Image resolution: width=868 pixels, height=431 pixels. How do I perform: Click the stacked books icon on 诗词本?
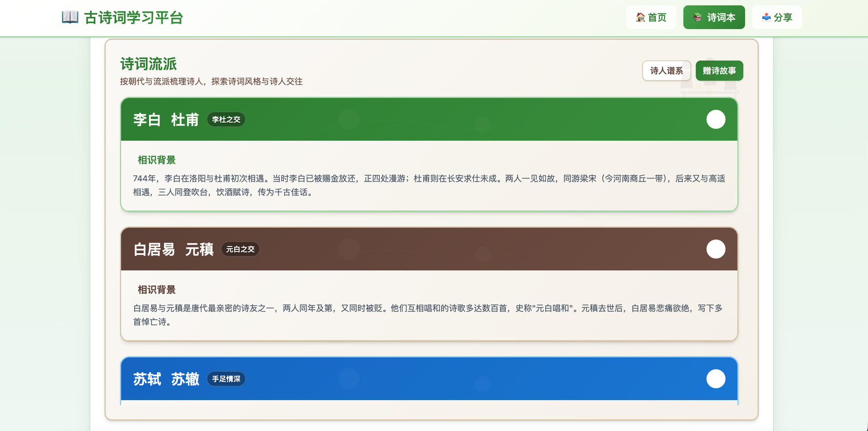coord(698,17)
